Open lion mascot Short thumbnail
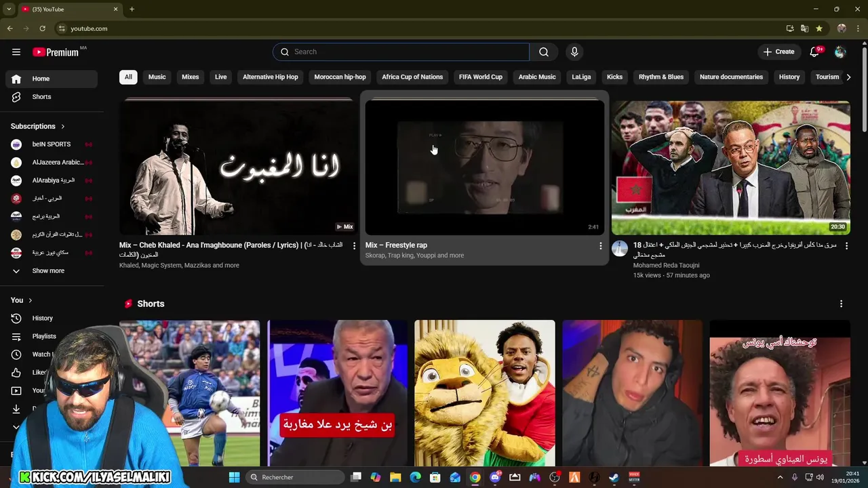 pos(485,393)
